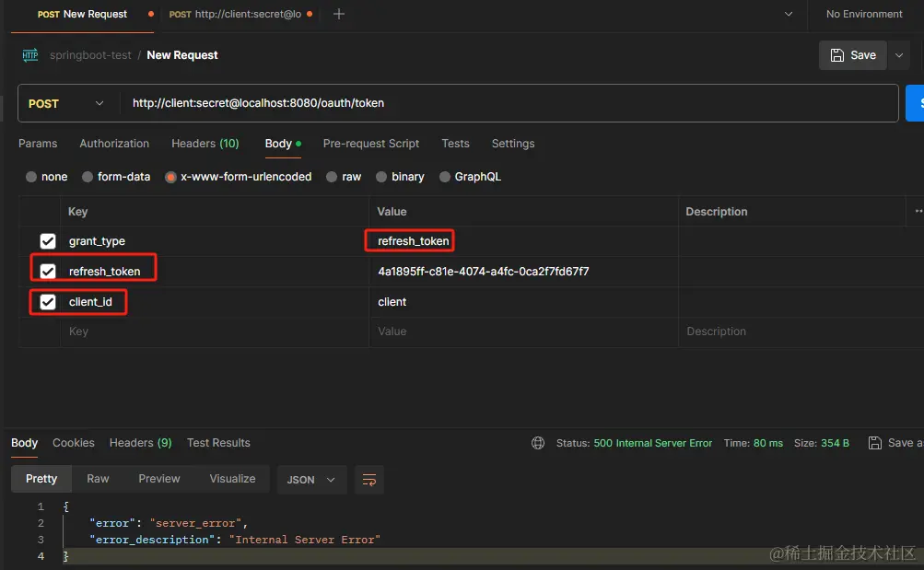This screenshot has width=924, height=570.
Task: Click the save response disk icon
Action: click(875, 443)
